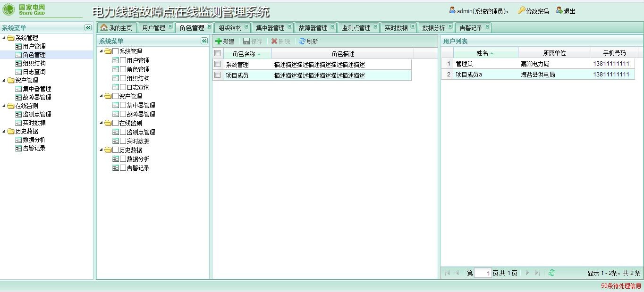
Task: Collapse the 历史数据 node in permission tree
Action: 102,150
